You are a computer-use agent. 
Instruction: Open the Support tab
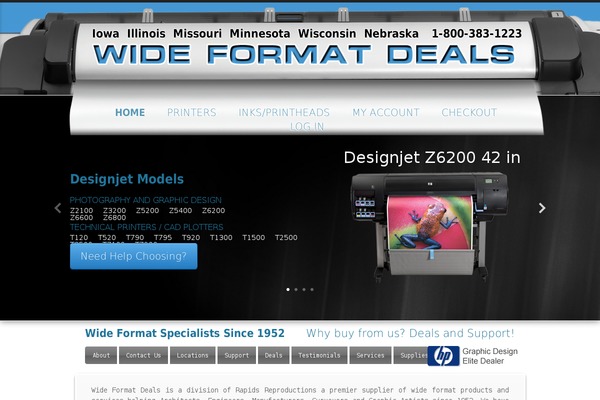click(236, 355)
